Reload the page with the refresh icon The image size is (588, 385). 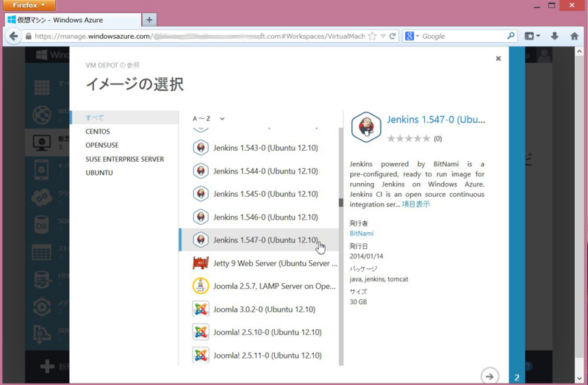[x=392, y=36]
